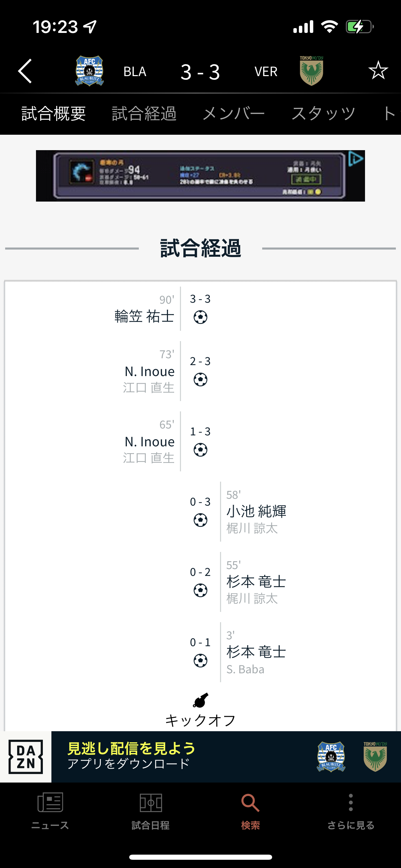Open the Blaublitz team crest in header
Viewport: 401px width, 868px height.
coord(89,71)
